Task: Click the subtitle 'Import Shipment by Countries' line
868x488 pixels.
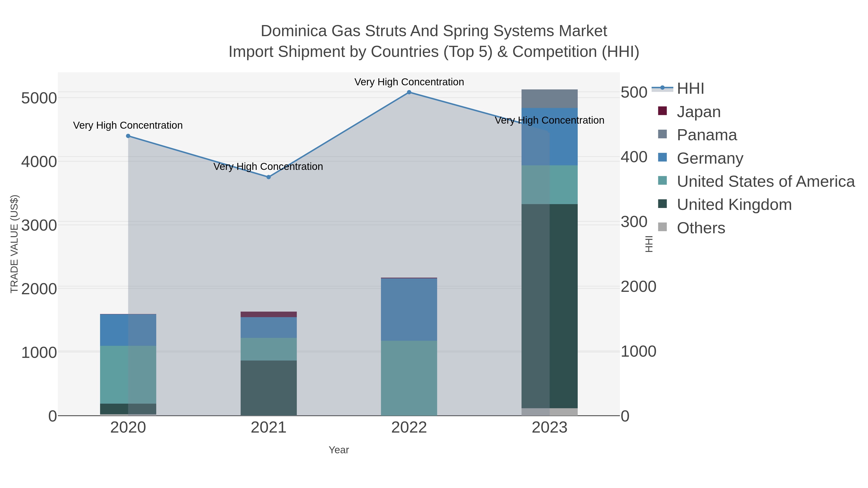Action: [x=434, y=52]
